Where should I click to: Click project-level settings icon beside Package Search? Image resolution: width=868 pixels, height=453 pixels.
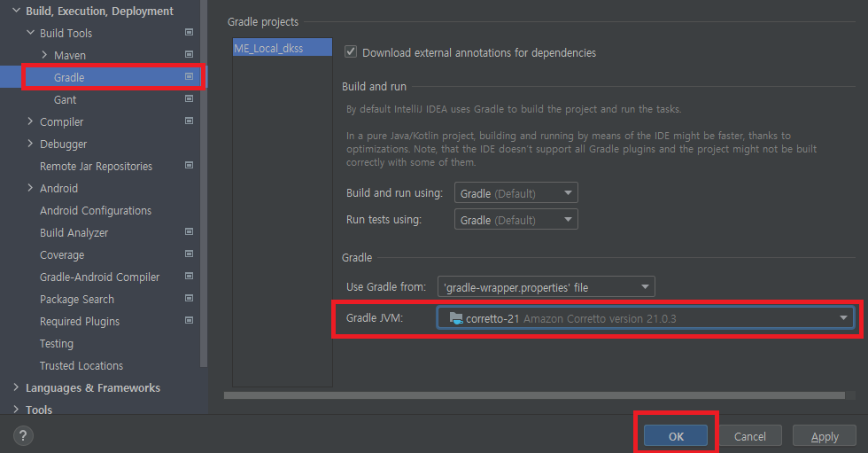click(x=189, y=298)
